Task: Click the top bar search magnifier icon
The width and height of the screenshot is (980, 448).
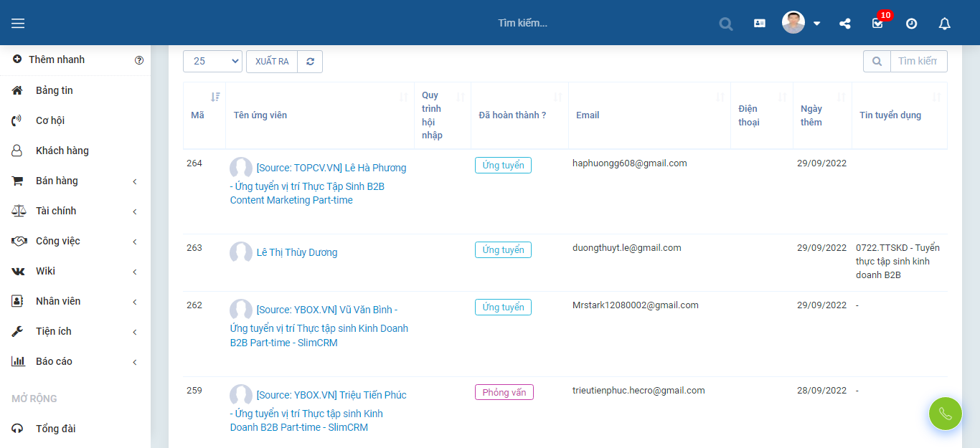Action: (726, 24)
